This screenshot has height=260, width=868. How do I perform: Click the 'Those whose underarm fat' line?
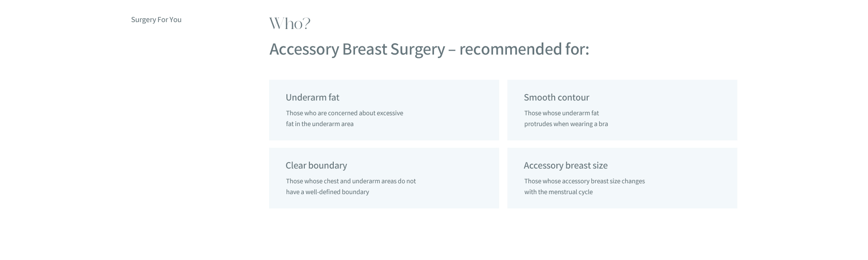click(x=561, y=113)
